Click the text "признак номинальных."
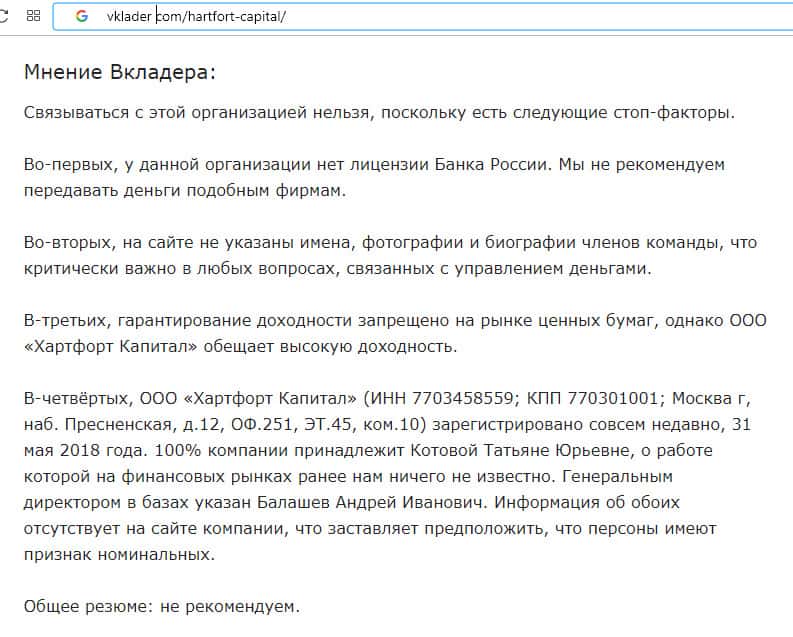 click(119, 555)
